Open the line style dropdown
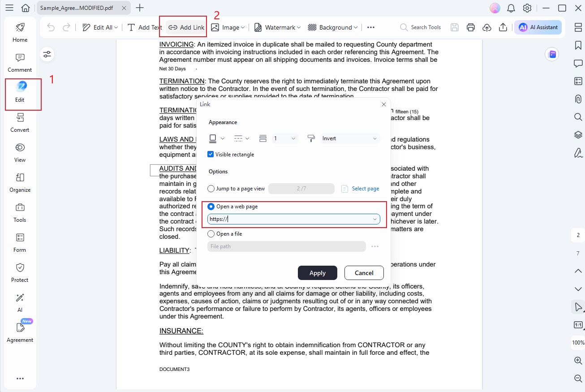 (x=242, y=138)
